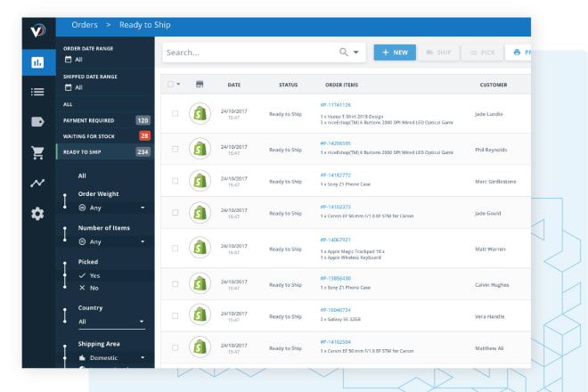The width and height of the screenshot is (588, 392).
Task: Open the tag label sidebar icon
Action: (x=37, y=122)
